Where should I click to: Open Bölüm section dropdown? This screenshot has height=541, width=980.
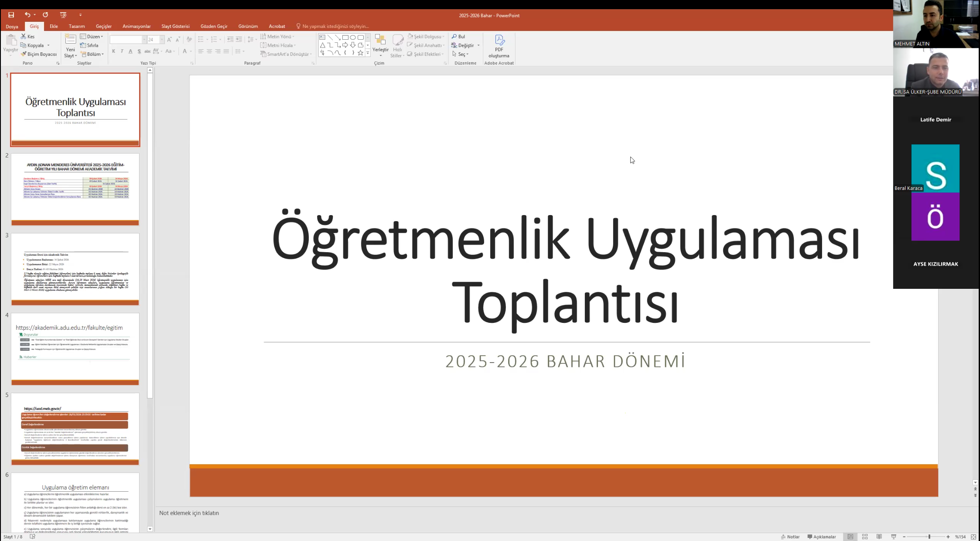(93, 54)
